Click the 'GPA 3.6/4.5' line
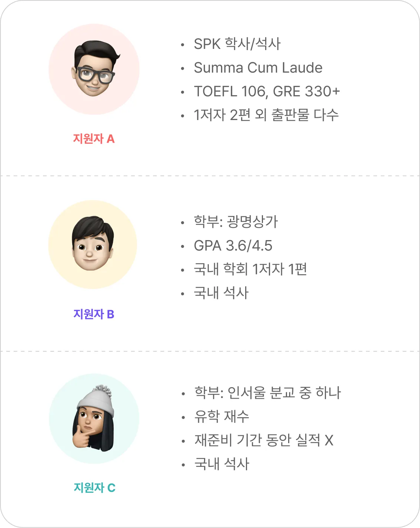Image resolution: width=420 pixels, height=528 pixels. (x=233, y=246)
